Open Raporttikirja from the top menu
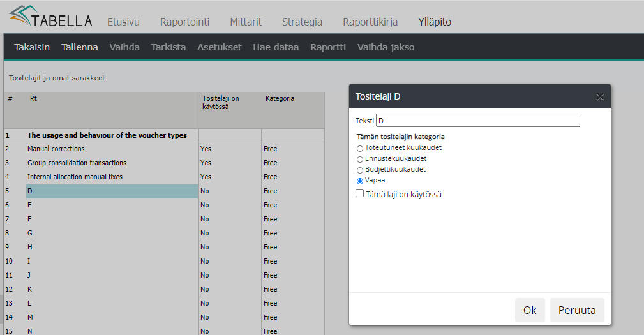The height and width of the screenshot is (335, 644). [370, 22]
